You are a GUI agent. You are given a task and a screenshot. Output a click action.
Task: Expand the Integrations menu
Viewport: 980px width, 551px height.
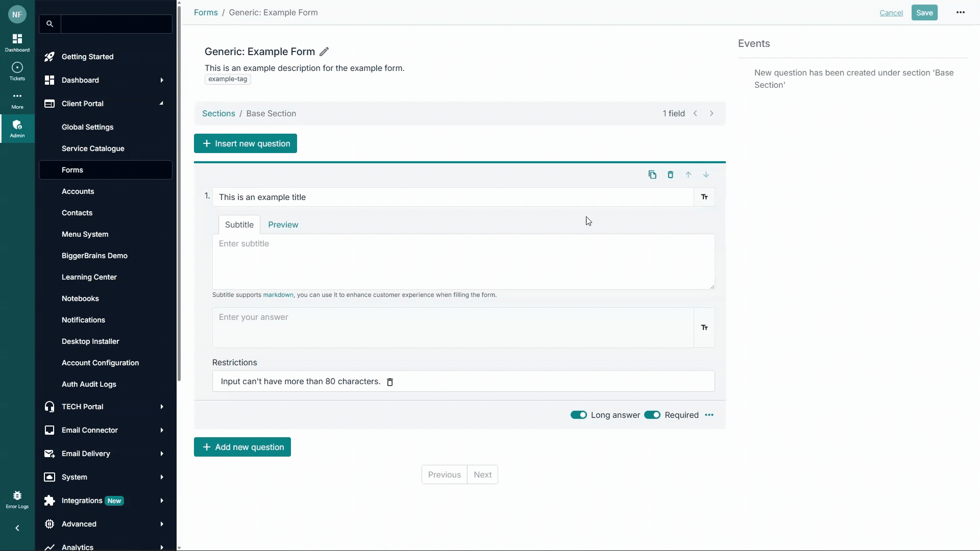(161, 500)
